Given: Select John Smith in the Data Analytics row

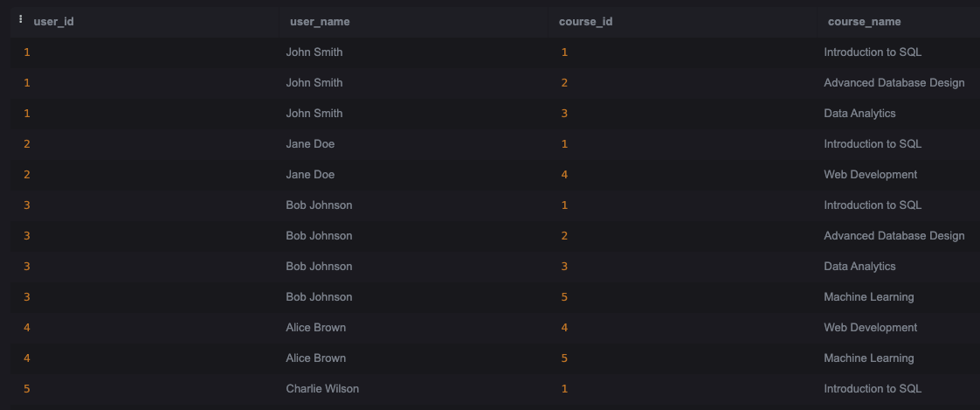Looking at the screenshot, I should click(x=314, y=113).
